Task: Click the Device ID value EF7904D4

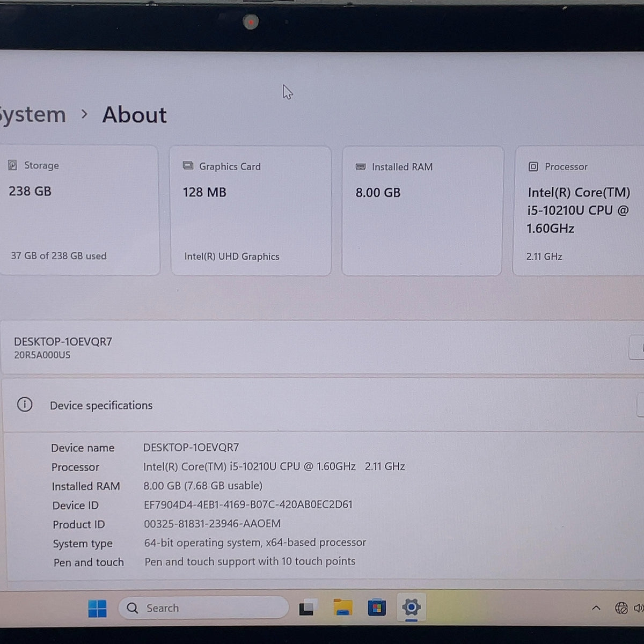Action: 248,504
